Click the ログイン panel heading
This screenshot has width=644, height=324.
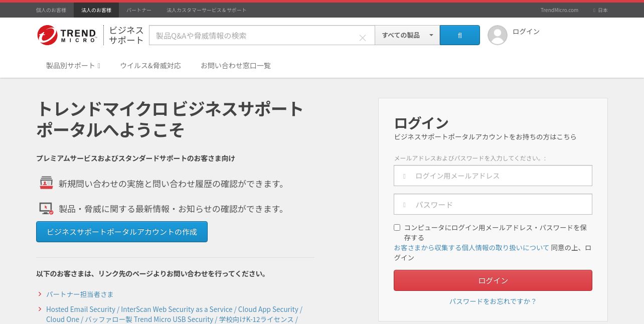pyautogui.click(x=421, y=122)
